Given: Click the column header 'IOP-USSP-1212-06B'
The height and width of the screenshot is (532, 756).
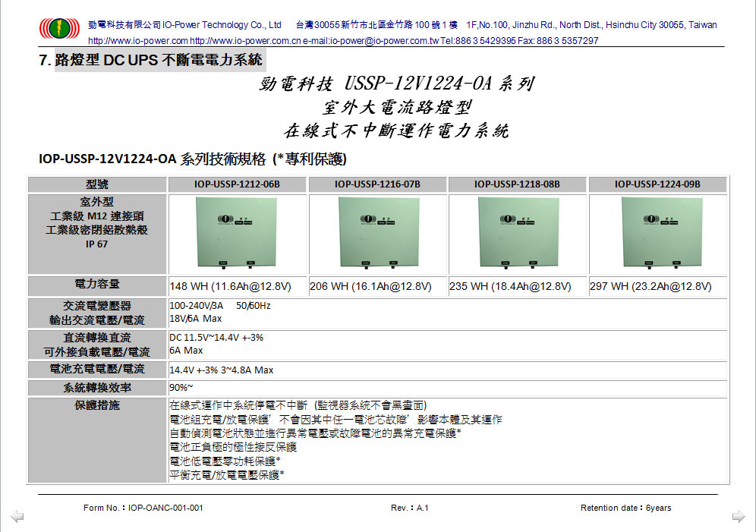Looking at the screenshot, I should (237, 184).
